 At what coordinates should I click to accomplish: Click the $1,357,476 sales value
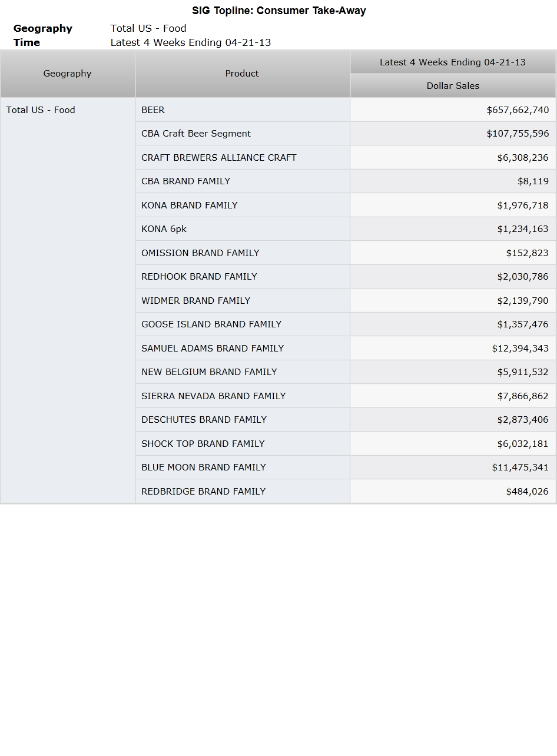pos(523,324)
